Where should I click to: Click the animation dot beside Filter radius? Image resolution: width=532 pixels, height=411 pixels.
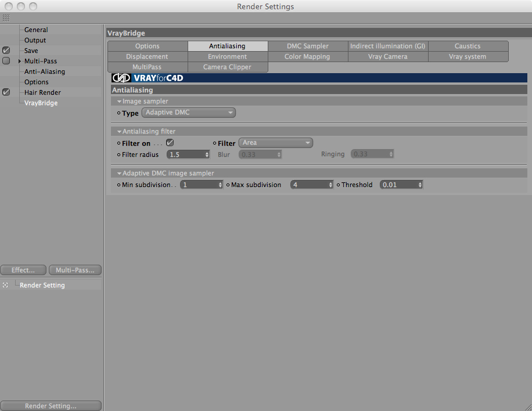tap(118, 154)
